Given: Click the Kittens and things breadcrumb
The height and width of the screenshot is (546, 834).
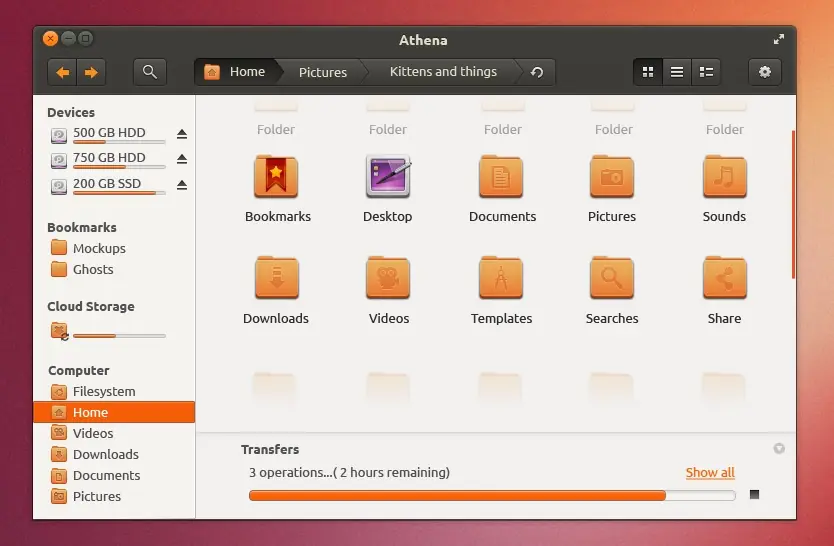Looking at the screenshot, I should (x=443, y=72).
